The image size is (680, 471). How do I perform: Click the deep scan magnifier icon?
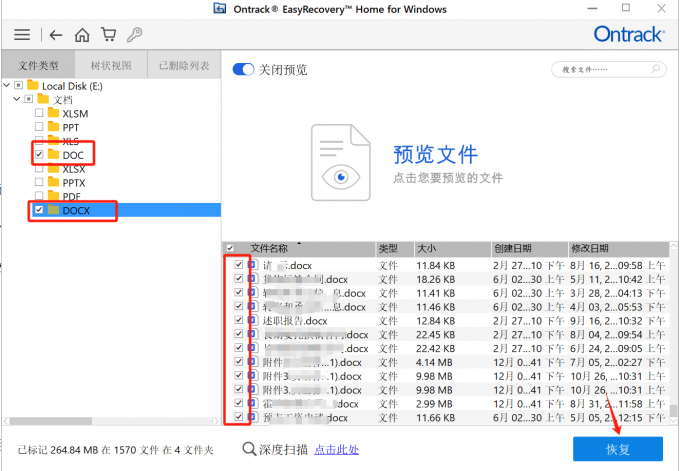point(249,449)
